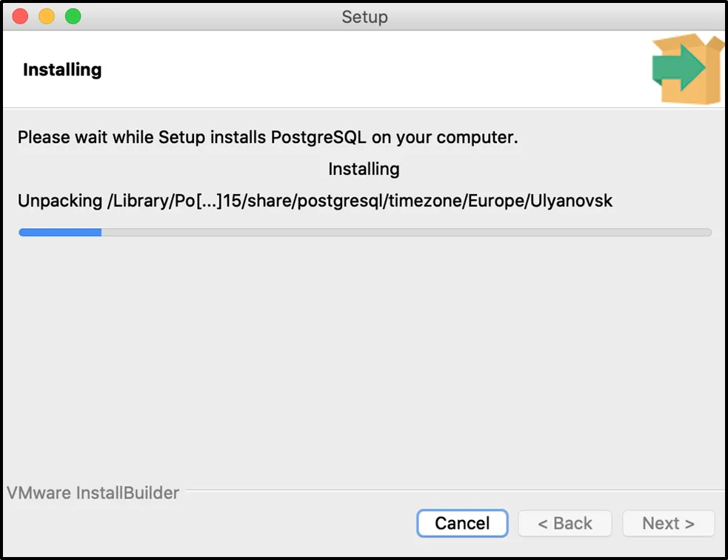The width and height of the screenshot is (728, 560).
Task: Click the Cancel button
Action: point(462,523)
